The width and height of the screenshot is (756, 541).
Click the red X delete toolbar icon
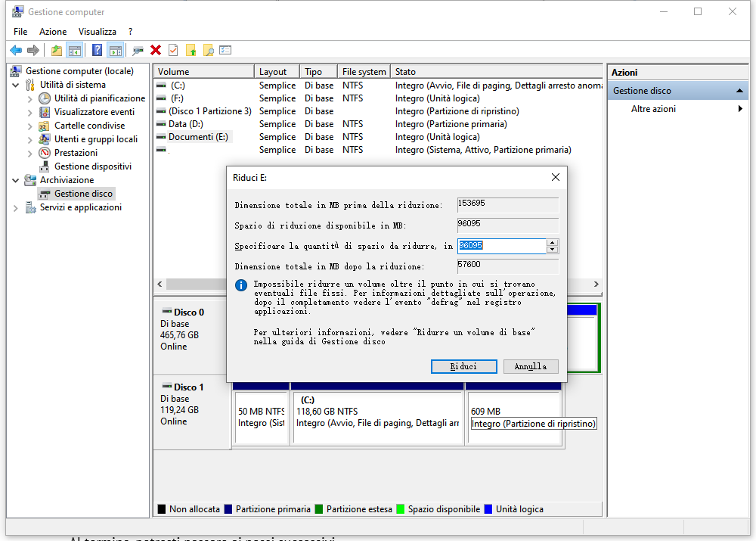pyautogui.click(x=156, y=50)
